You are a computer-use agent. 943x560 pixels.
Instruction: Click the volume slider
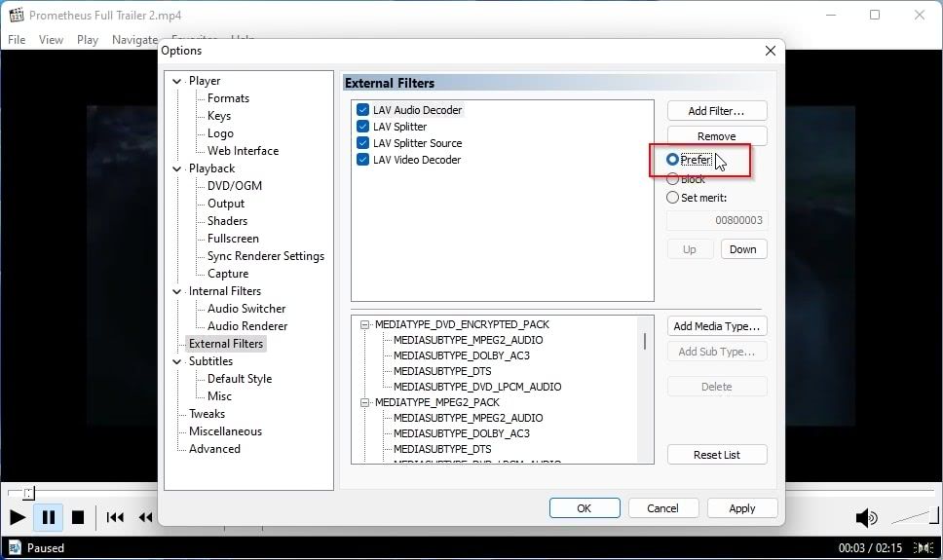tap(915, 515)
